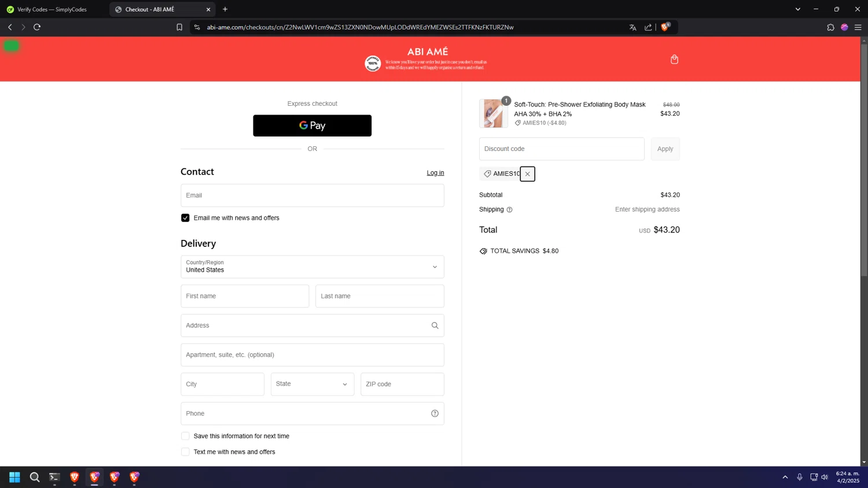Image resolution: width=868 pixels, height=488 pixels.
Task: Click the phone field help icon
Action: (435, 413)
